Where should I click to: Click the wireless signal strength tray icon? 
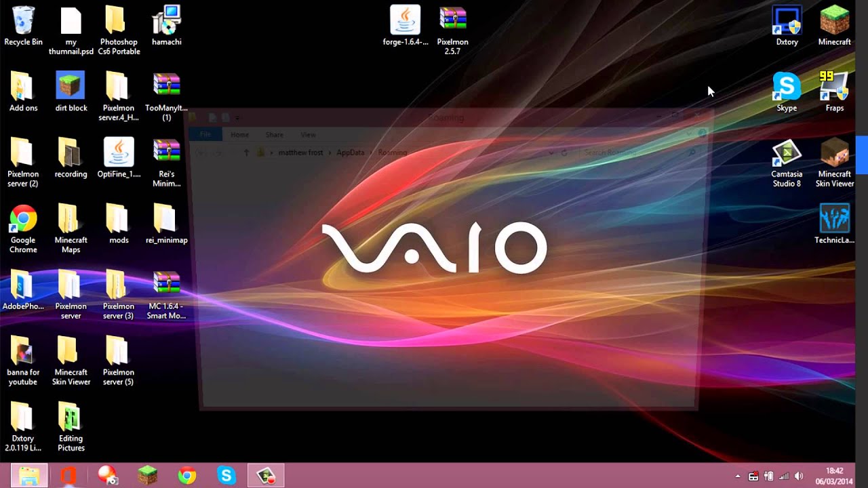(784, 476)
